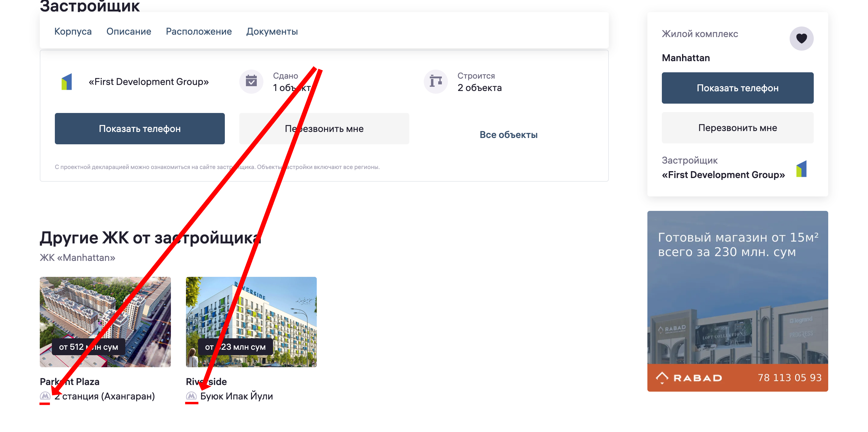This screenshot has width=868, height=432.
Task: Click the Parkent Plaza title
Action: coord(70,381)
